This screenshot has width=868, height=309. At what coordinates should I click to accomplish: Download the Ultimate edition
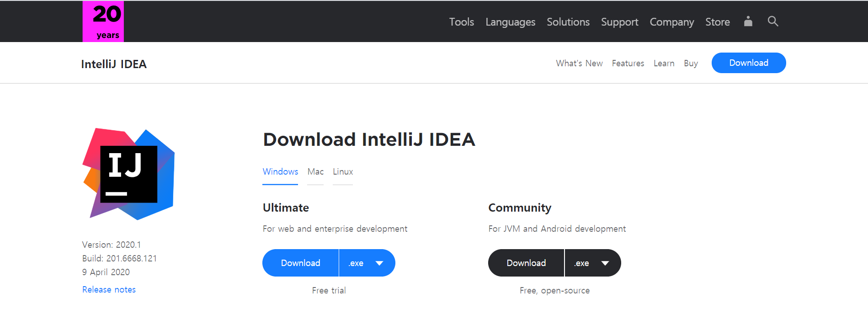click(x=301, y=263)
